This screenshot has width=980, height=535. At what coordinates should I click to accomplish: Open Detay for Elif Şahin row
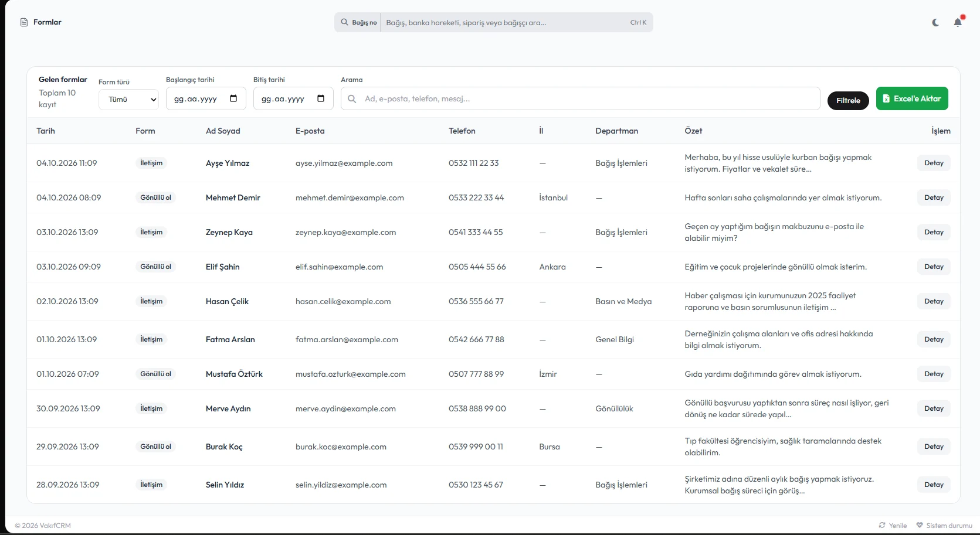[934, 267]
